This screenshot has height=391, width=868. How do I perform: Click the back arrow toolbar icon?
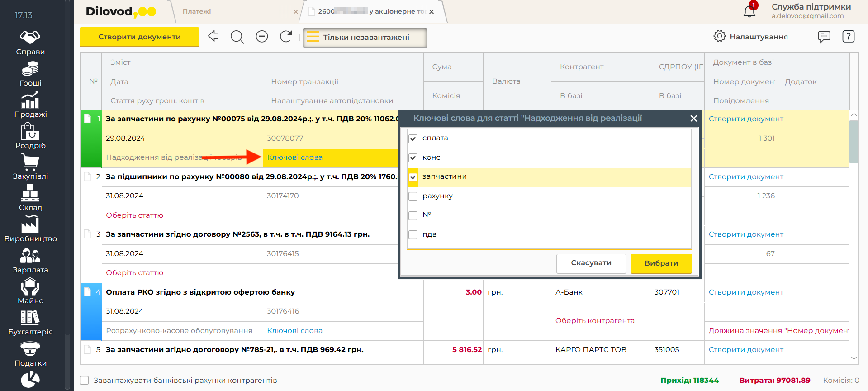pyautogui.click(x=213, y=36)
